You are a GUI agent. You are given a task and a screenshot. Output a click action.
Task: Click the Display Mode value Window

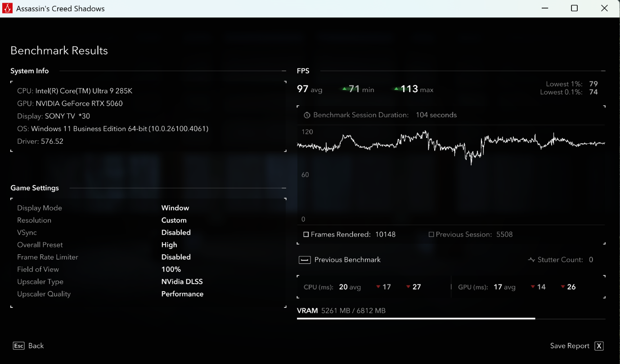[x=175, y=208]
